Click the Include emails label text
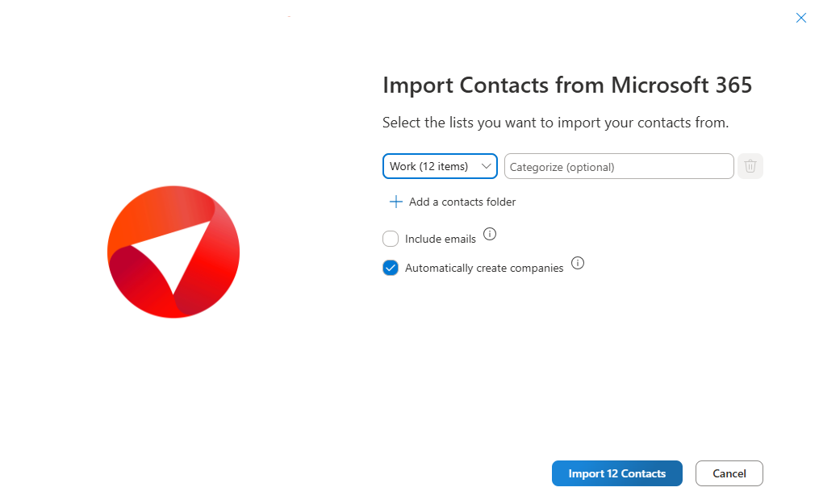 [441, 240]
